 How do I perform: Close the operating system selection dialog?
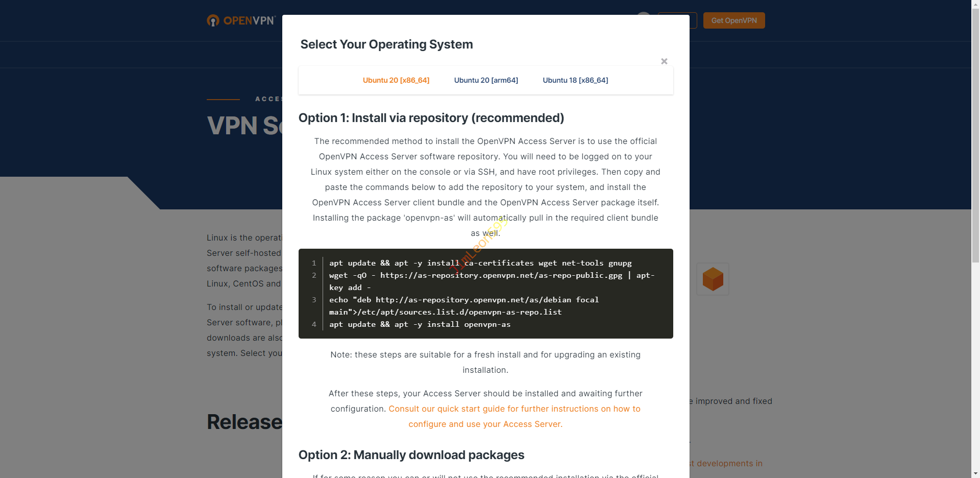(x=664, y=61)
